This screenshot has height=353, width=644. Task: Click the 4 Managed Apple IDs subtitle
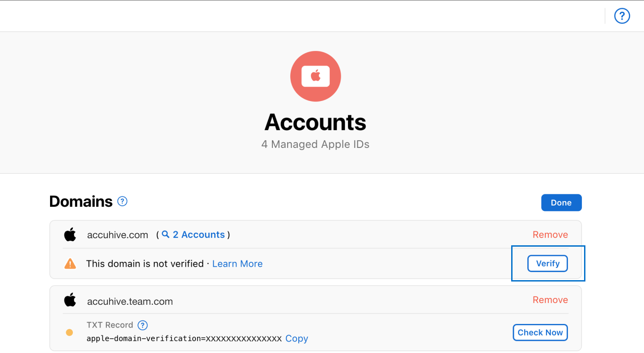(x=315, y=144)
